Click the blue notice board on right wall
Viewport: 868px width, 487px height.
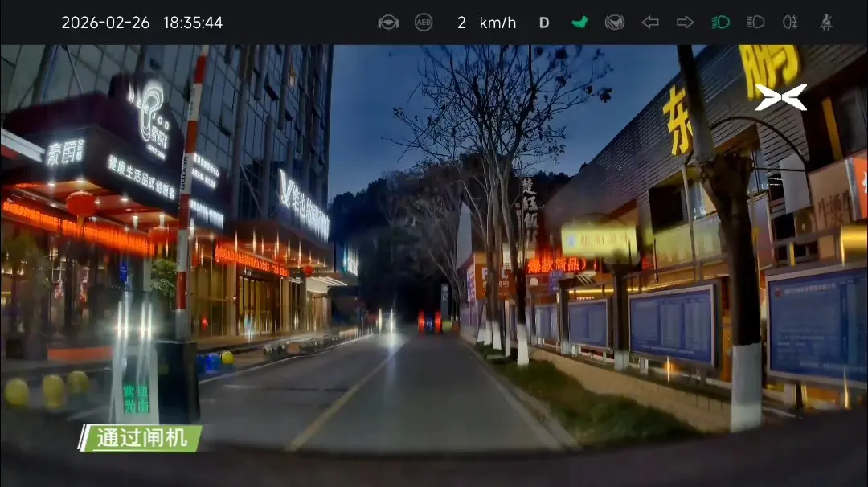[x=674, y=323]
